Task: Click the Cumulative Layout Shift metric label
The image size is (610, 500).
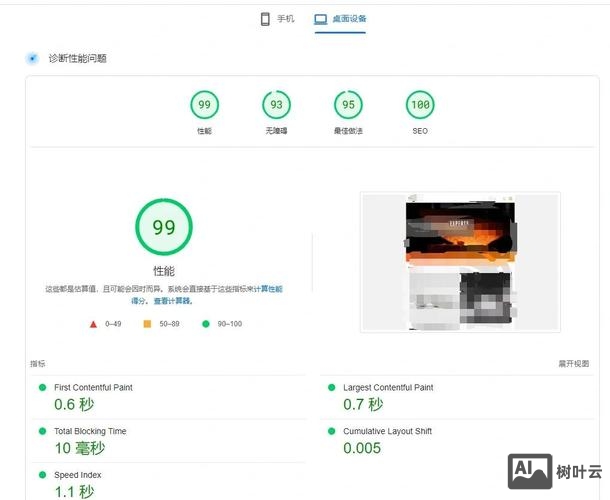Action: click(x=388, y=431)
